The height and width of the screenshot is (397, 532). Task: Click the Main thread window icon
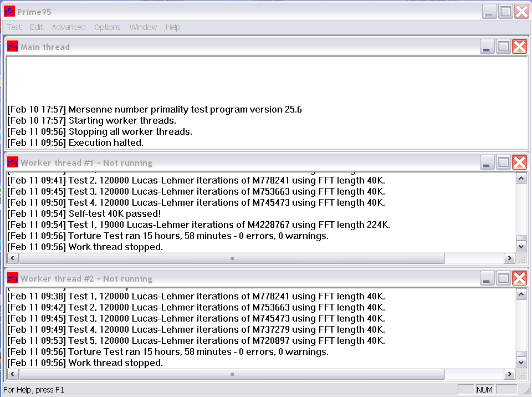(x=13, y=47)
